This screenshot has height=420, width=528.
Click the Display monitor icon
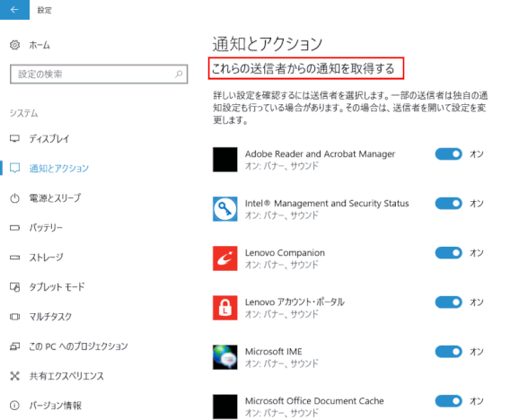point(14,138)
